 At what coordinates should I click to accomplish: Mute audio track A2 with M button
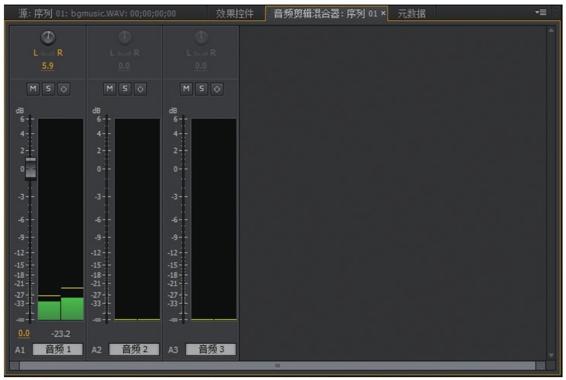pyautogui.click(x=109, y=89)
